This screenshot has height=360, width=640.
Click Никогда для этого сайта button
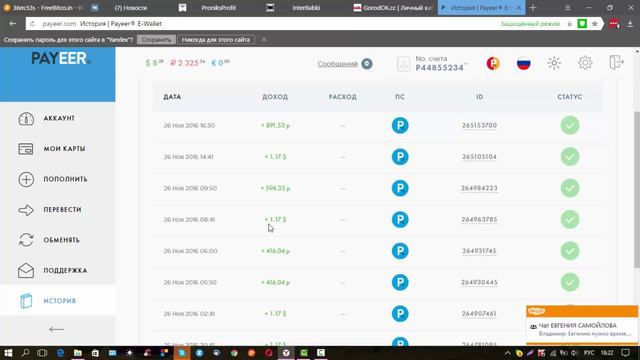coord(216,40)
